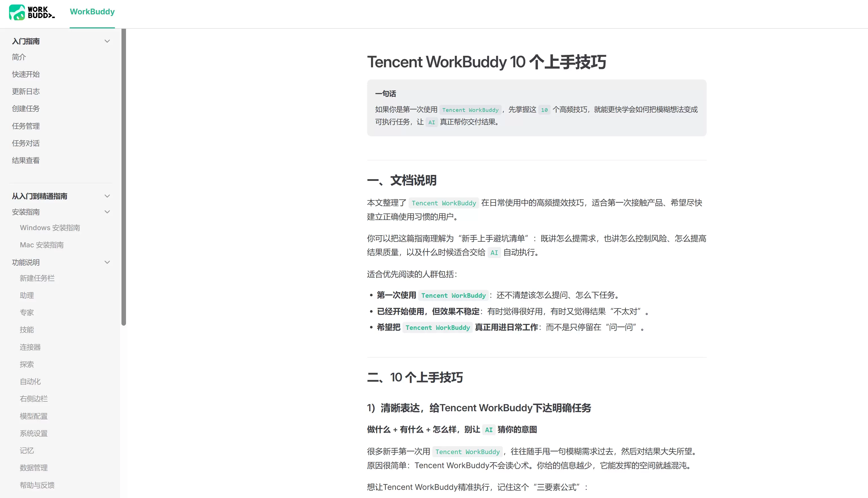Click the 一句话 callout heading
Screen dimensions: 868x498
point(386,94)
